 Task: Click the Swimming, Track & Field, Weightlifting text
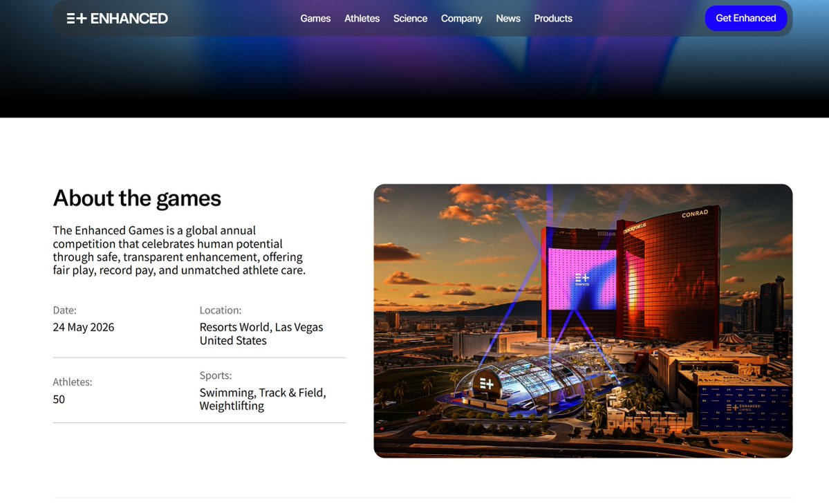pos(263,400)
